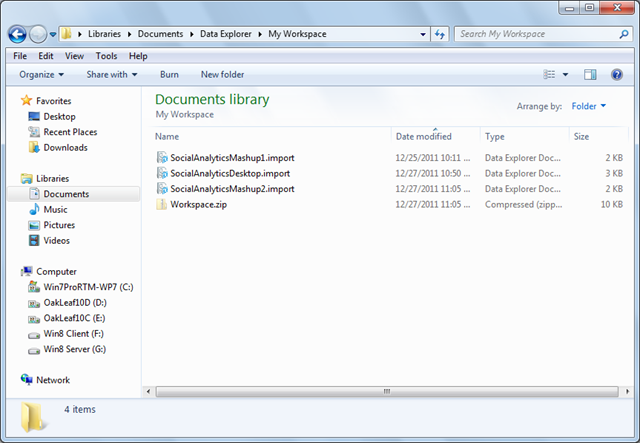Viewport: 640px width, 443px height.
Task: Click the Pictures library icon
Action: 34,225
